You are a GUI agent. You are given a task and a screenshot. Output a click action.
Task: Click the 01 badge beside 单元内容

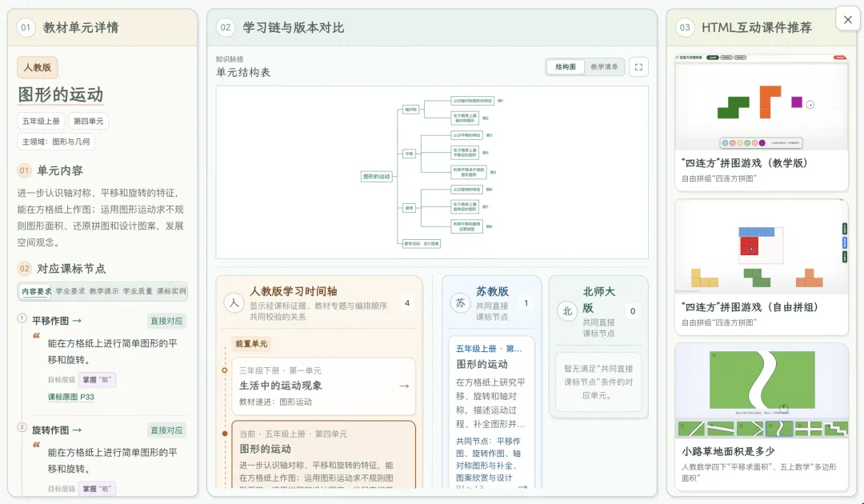(24, 170)
